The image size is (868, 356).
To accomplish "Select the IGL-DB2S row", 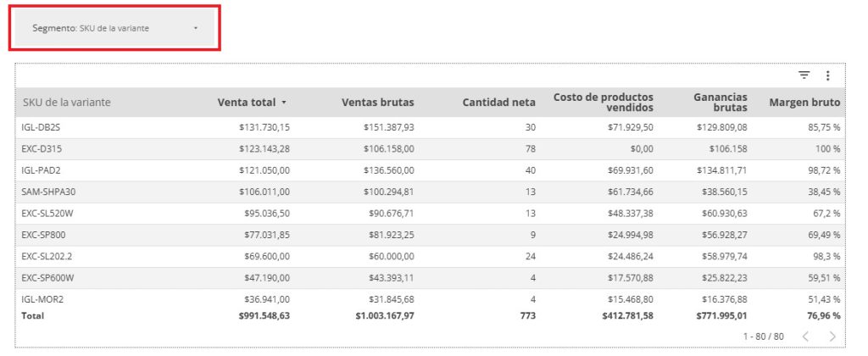I will (x=430, y=127).
